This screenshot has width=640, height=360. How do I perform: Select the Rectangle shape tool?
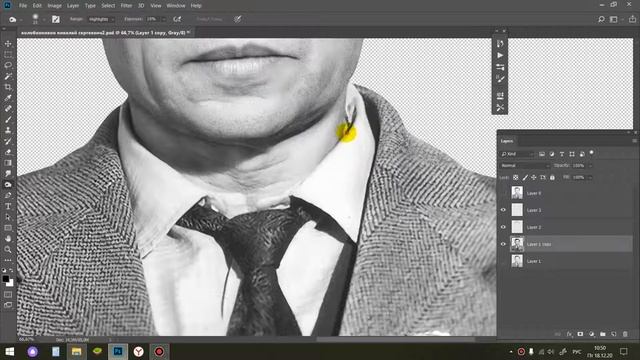(x=8, y=228)
